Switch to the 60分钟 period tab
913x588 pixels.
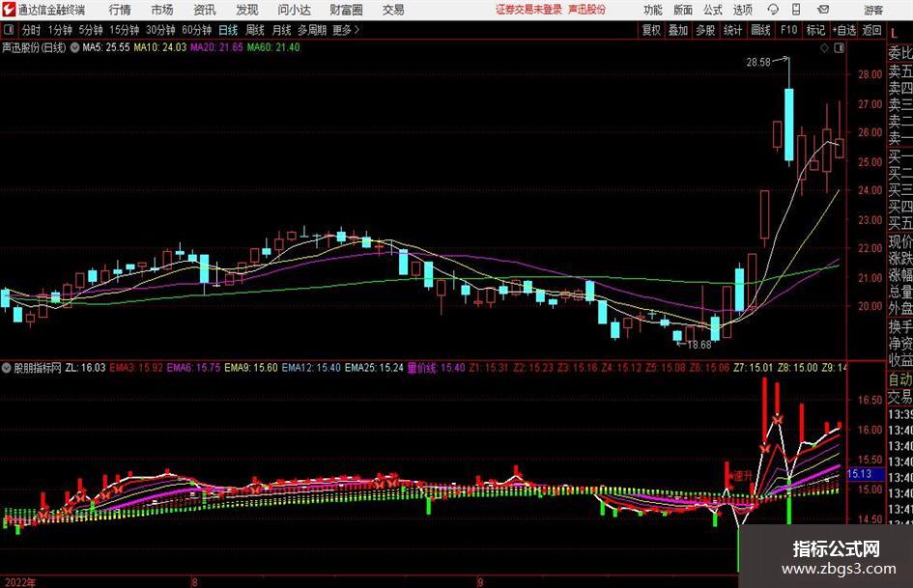click(197, 30)
